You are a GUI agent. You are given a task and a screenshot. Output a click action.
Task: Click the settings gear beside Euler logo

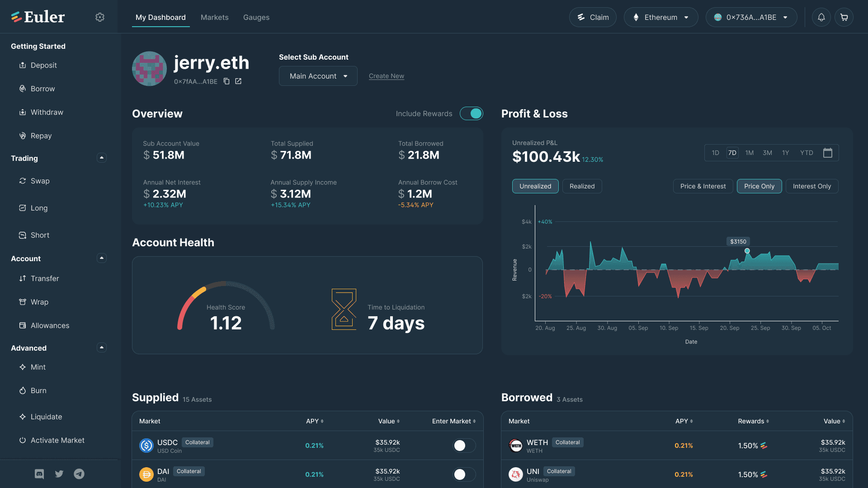point(100,17)
